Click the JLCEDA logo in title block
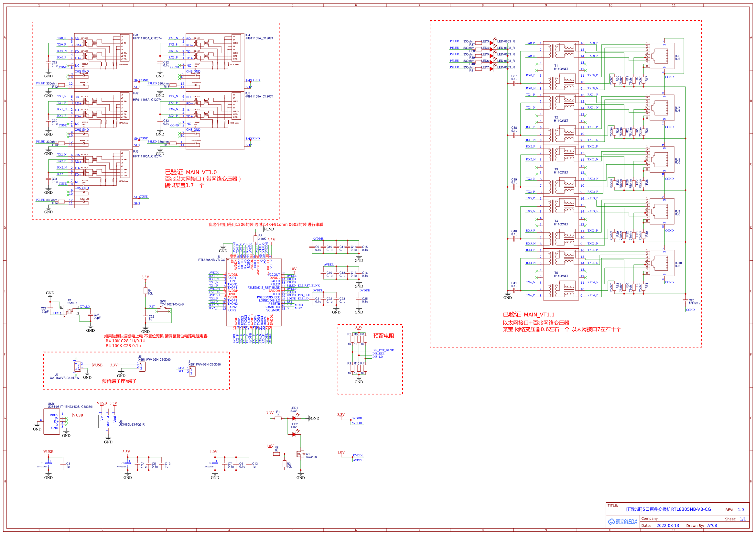 [622, 522]
